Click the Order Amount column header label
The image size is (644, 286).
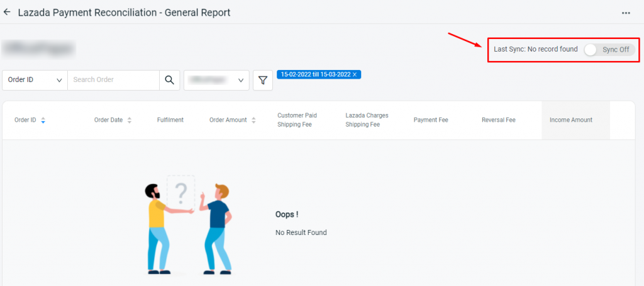228,120
